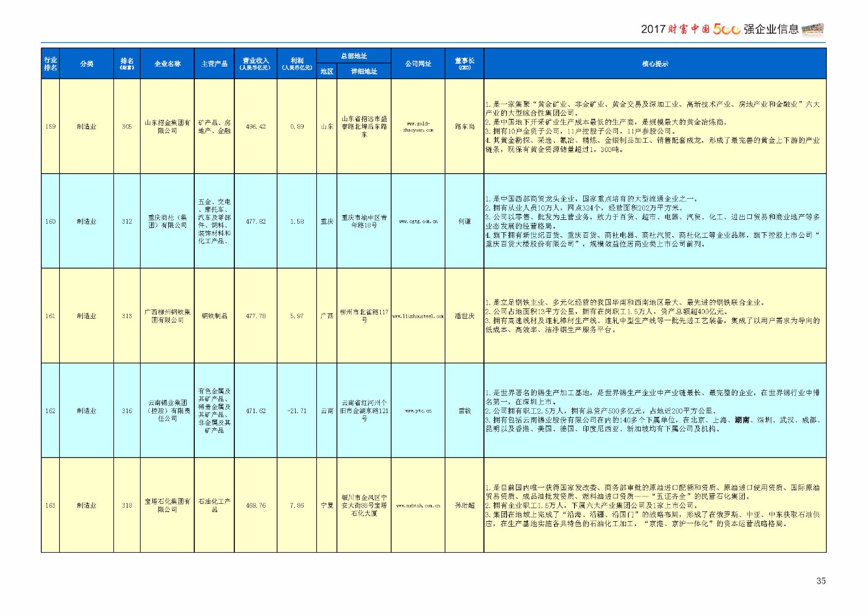Select chairman name 雷毅
Viewport: 868px width, 614px height.
point(464,411)
